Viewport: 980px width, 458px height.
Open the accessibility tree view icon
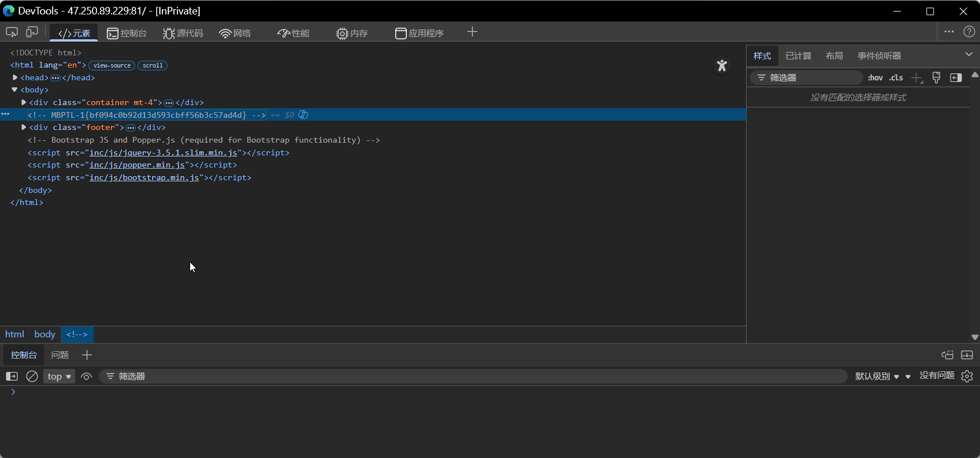722,65
